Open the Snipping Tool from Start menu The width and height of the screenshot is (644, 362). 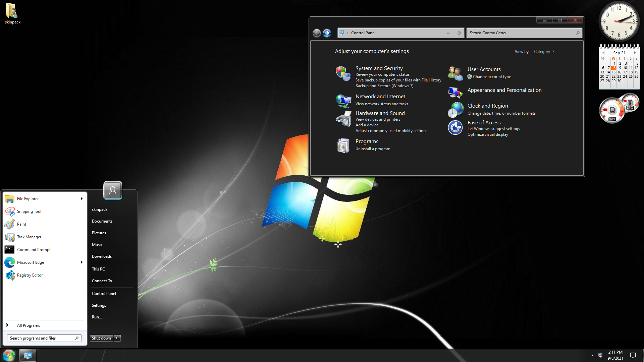(29, 212)
